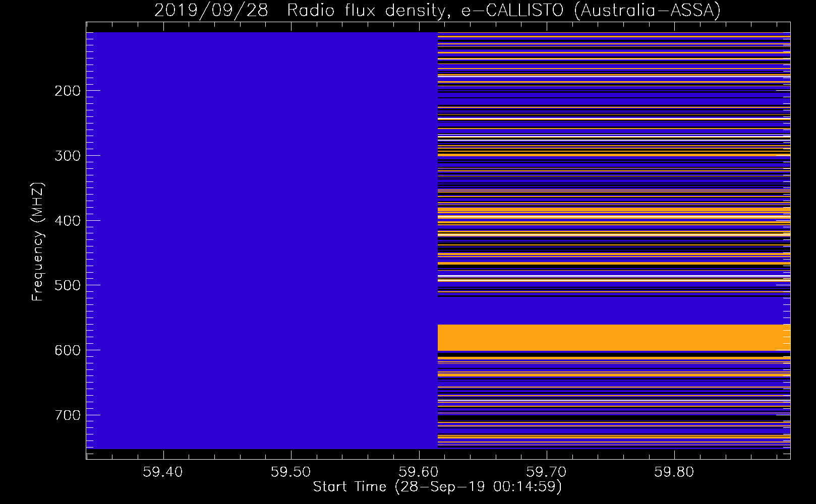Image resolution: width=816 pixels, height=504 pixels.
Task: Click the 59.50 time tick label
Action: click(x=290, y=472)
